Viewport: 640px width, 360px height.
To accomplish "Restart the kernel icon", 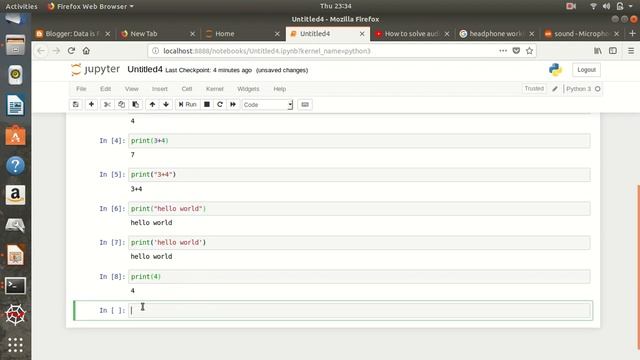I will pyautogui.click(x=220, y=104).
